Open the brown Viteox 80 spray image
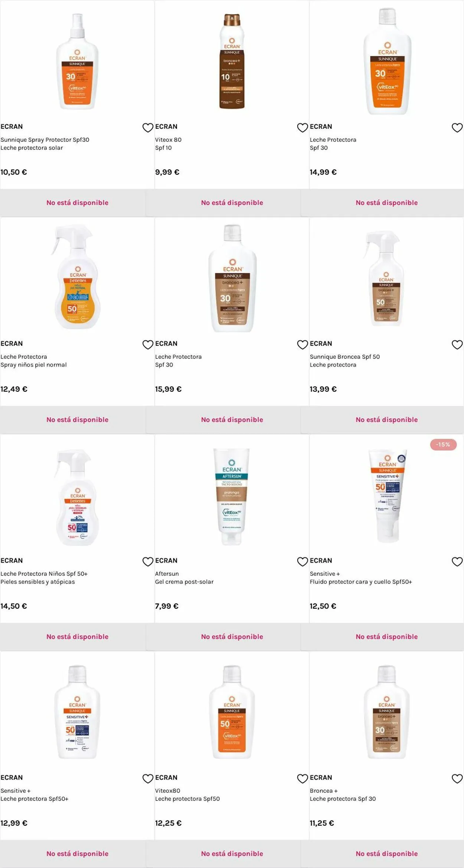This screenshot has height=868, width=464. (232, 61)
